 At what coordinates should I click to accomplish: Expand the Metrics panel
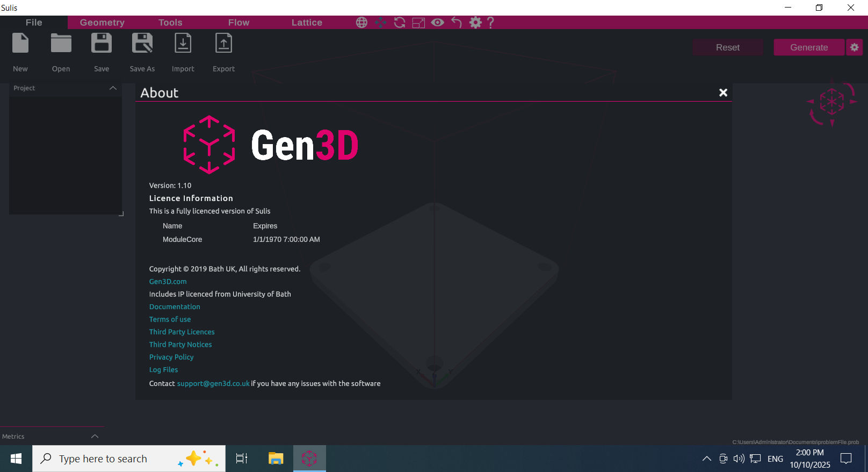(95, 437)
